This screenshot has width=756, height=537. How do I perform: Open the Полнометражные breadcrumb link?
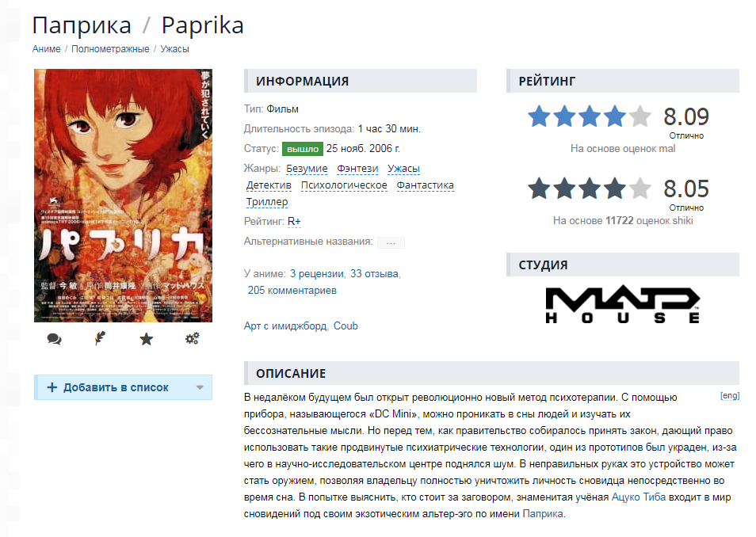click(110, 49)
